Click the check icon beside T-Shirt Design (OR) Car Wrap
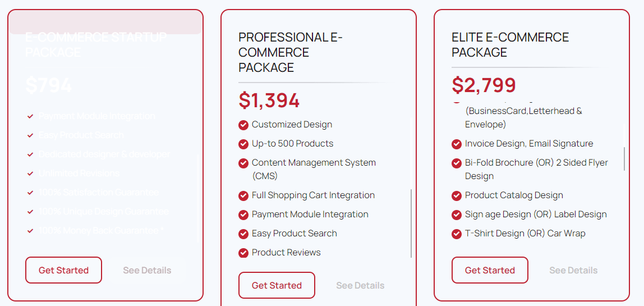Viewport: 644px width, 306px height. tap(456, 234)
